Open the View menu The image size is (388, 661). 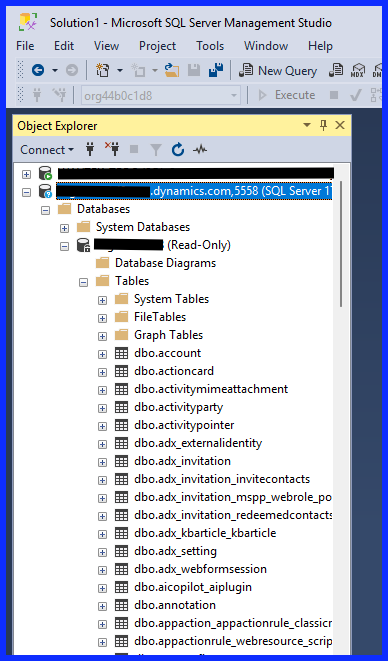pos(106,46)
